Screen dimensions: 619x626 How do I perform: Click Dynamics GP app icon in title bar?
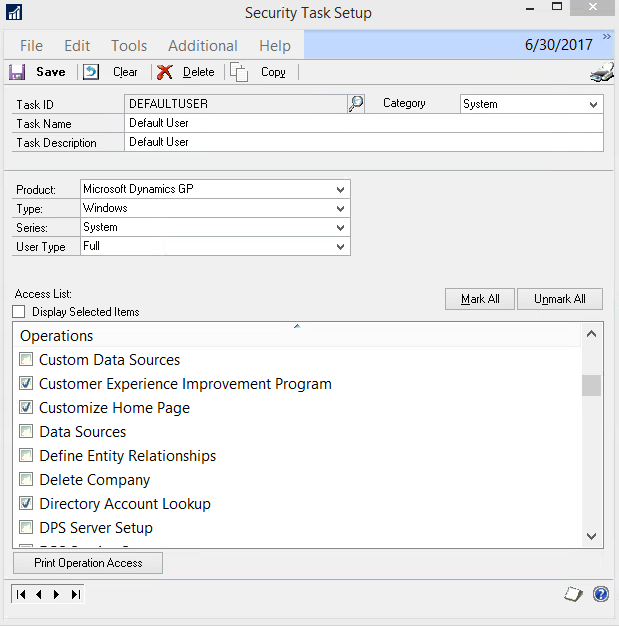click(14, 12)
